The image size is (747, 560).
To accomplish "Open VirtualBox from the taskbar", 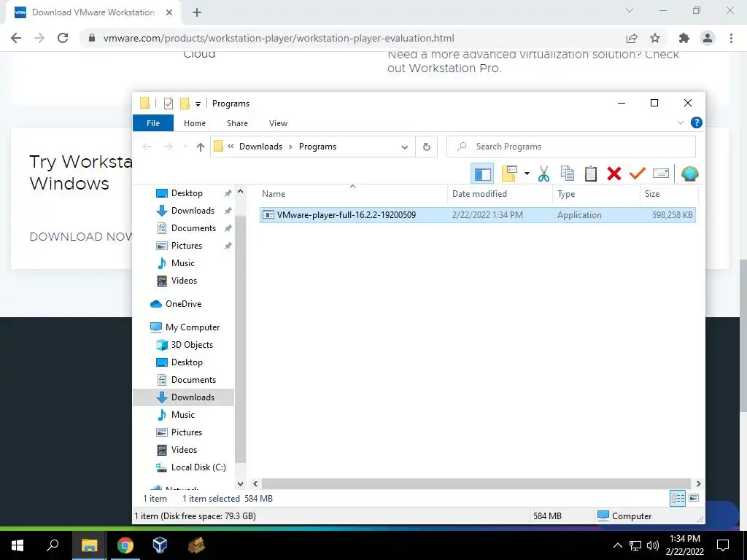I will 160,545.
